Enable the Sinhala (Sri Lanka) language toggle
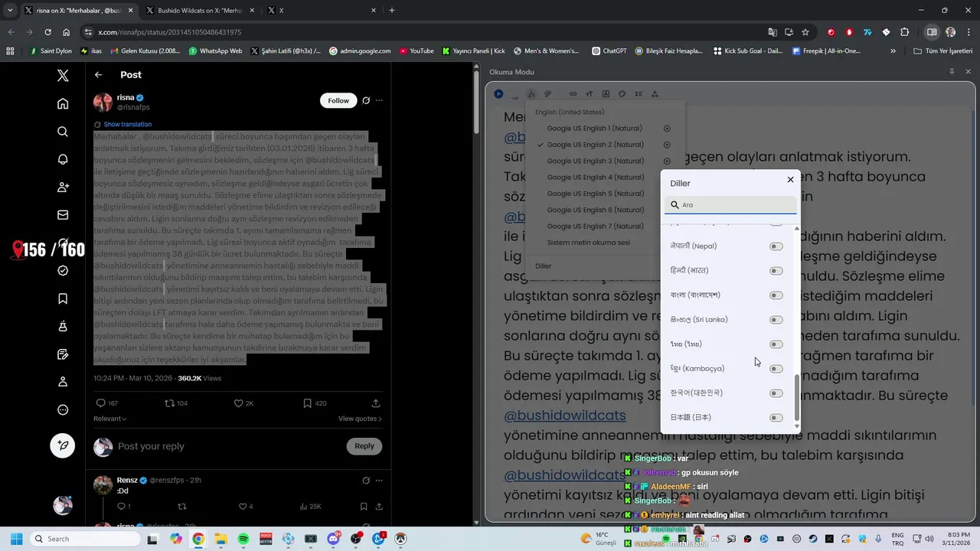This screenshot has height=551, width=980. tap(776, 320)
